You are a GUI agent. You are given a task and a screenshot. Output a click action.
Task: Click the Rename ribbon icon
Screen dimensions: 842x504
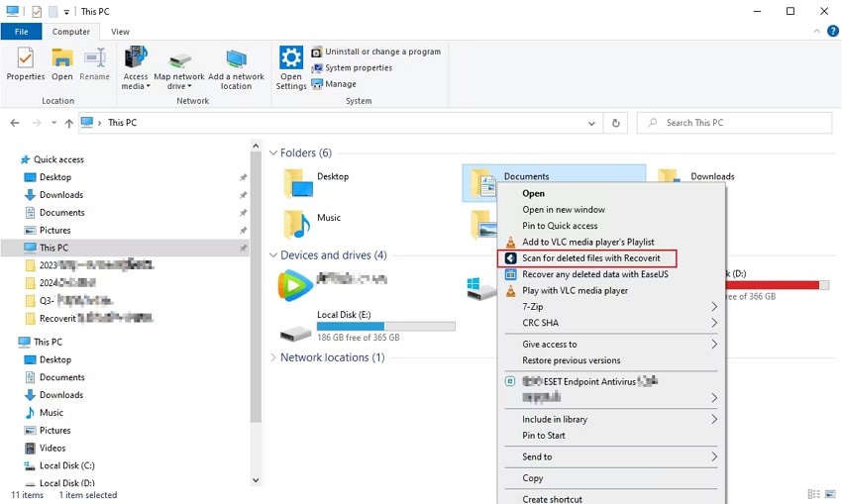[x=94, y=58]
